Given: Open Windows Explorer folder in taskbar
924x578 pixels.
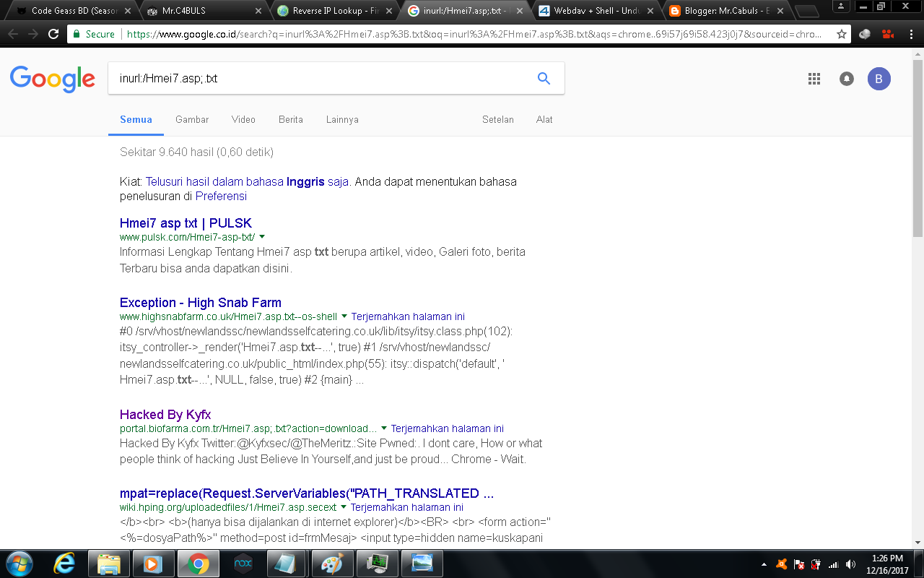Looking at the screenshot, I should click(x=109, y=564).
